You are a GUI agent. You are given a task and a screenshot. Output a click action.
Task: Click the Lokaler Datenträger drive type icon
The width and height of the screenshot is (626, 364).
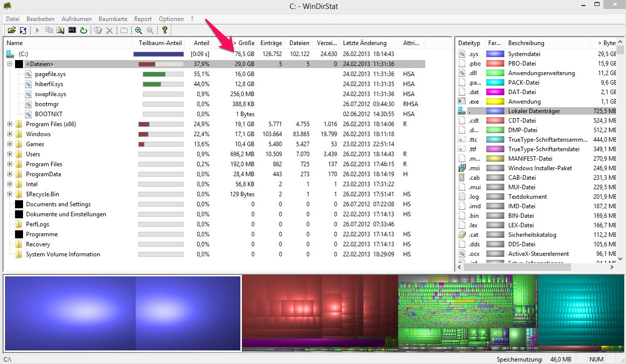pos(462,111)
